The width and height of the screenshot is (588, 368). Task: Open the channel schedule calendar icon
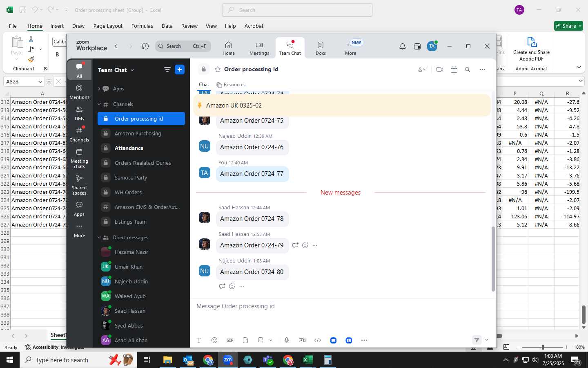[x=454, y=70]
